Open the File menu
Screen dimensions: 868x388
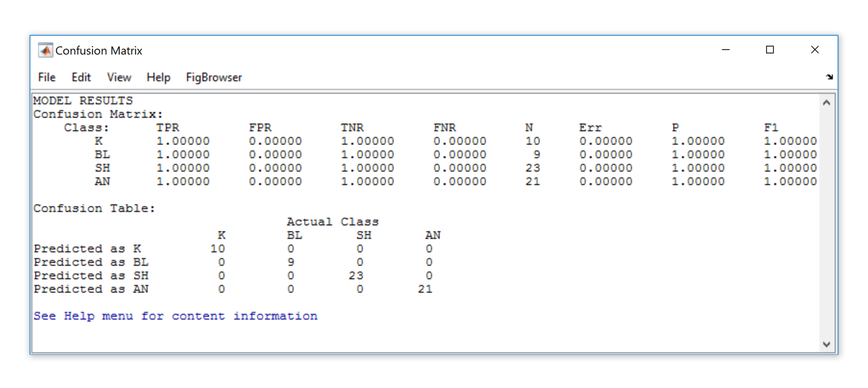coord(47,77)
